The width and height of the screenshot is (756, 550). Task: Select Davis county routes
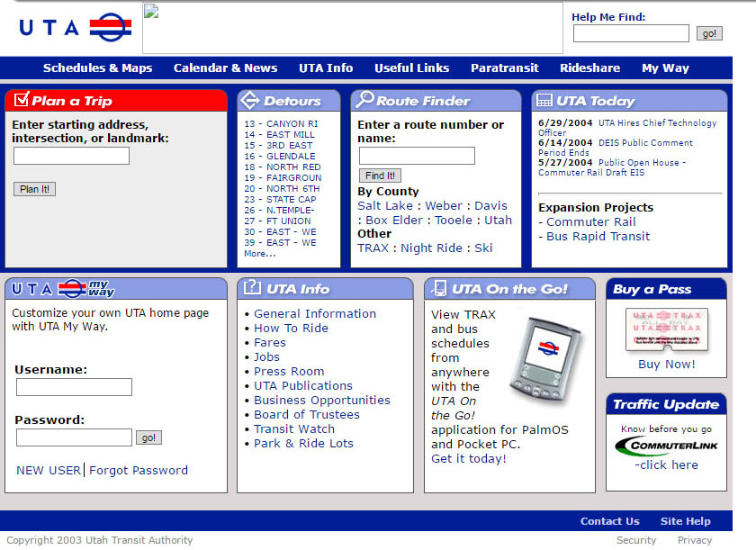490,206
